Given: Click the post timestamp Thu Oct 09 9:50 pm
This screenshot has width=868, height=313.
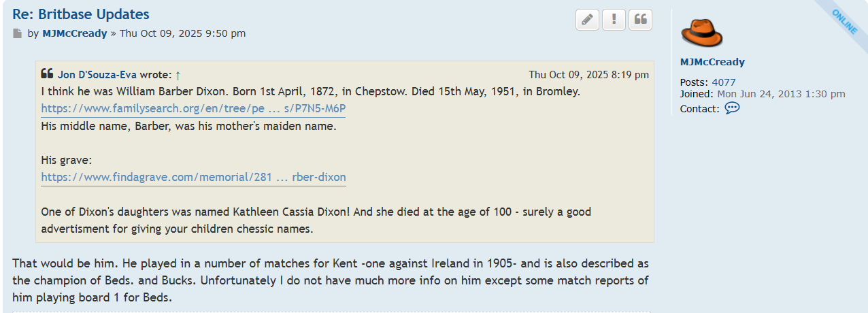Looking at the screenshot, I should tap(182, 33).
